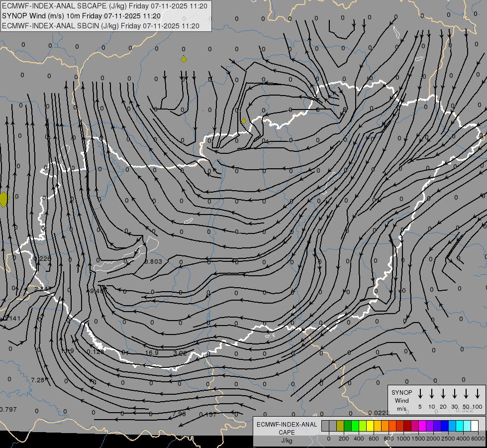The image size is (487, 448).
Task: Click the 800 tick label under the color bar
Action: pos(389,439)
